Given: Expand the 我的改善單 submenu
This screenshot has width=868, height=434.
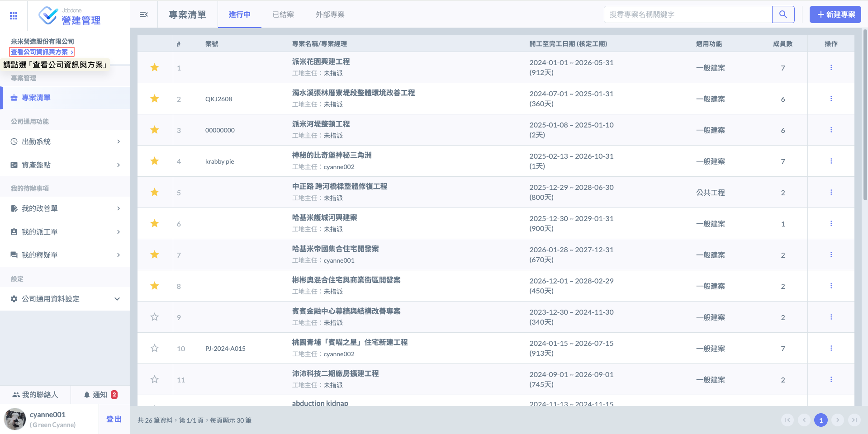Looking at the screenshot, I should tap(65, 208).
